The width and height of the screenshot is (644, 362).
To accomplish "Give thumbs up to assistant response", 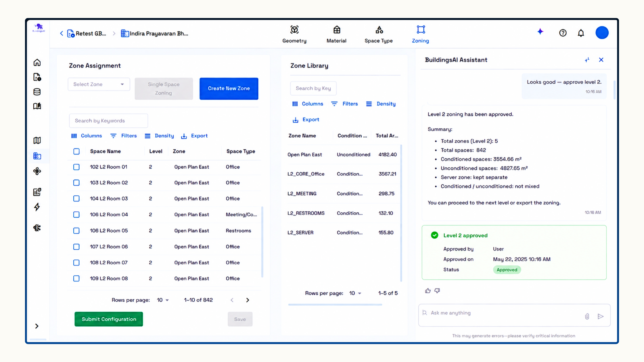I will (x=428, y=291).
